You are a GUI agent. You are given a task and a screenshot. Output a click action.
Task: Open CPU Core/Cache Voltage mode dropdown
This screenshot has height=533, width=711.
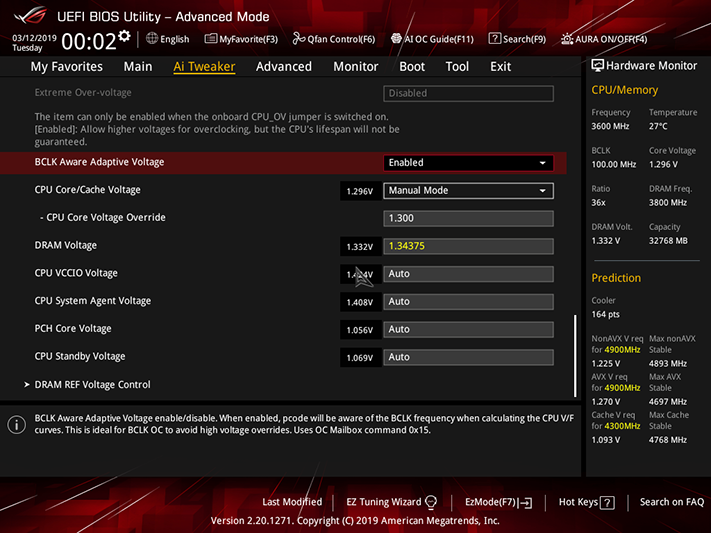pos(468,191)
